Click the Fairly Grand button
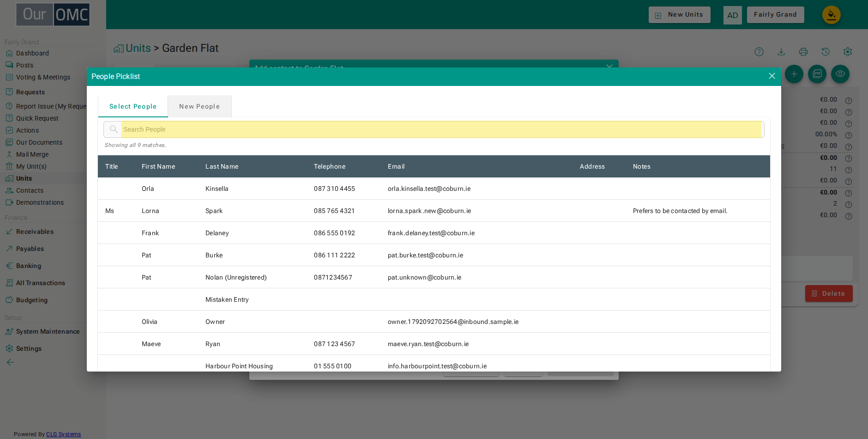 [x=776, y=15]
